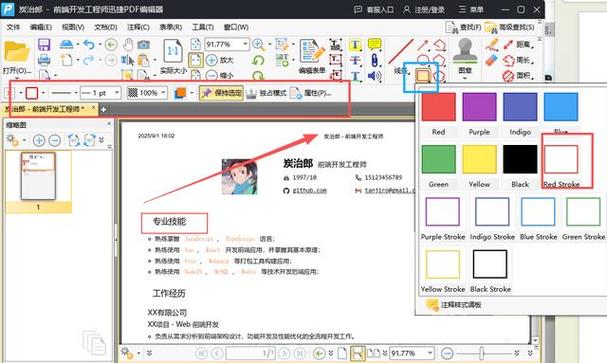
Task: Select the Hand pan tool
Action: 128,45
